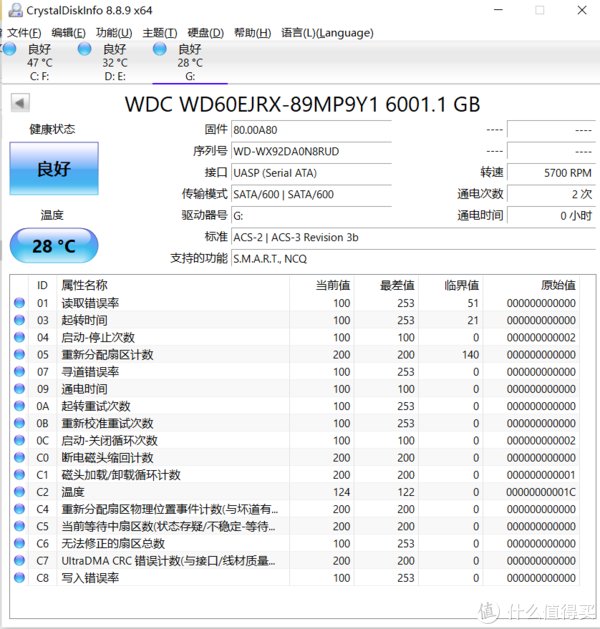Click the 最差值 column header

pos(386,285)
